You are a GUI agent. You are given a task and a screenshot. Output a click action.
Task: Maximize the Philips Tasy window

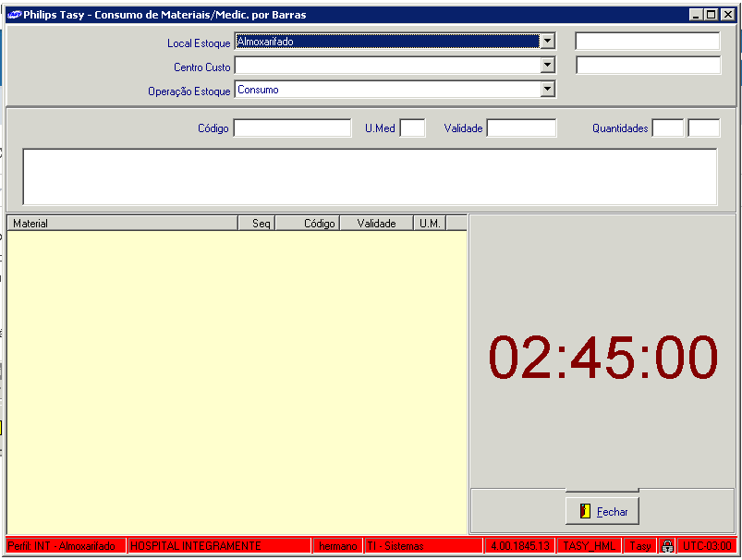tap(711, 15)
